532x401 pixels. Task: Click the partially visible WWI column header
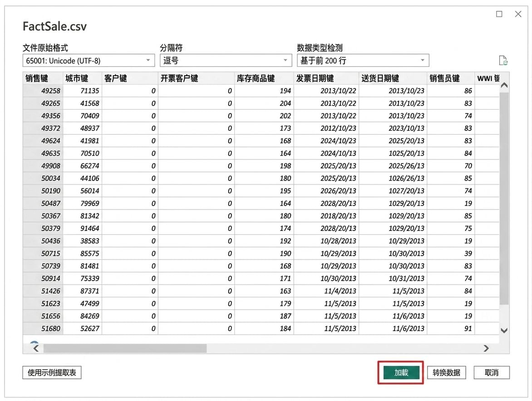pos(487,78)
